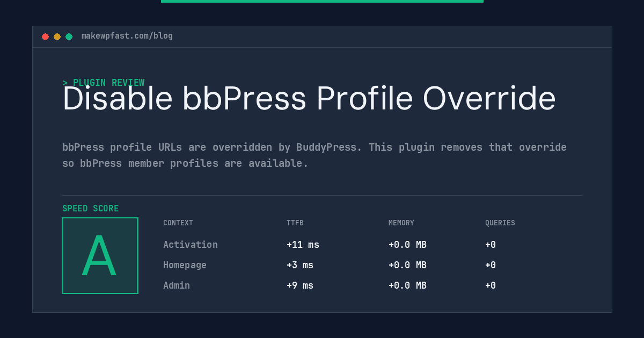Viewport: 644px width, 338px height.
Task: Click the makewpfast.com/blog address text
Action: click(x=127, y=36)
